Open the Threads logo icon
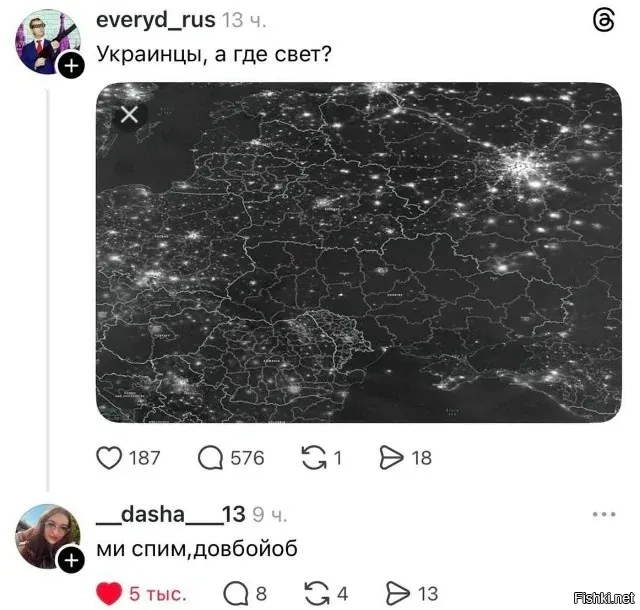 pos(603,20)
